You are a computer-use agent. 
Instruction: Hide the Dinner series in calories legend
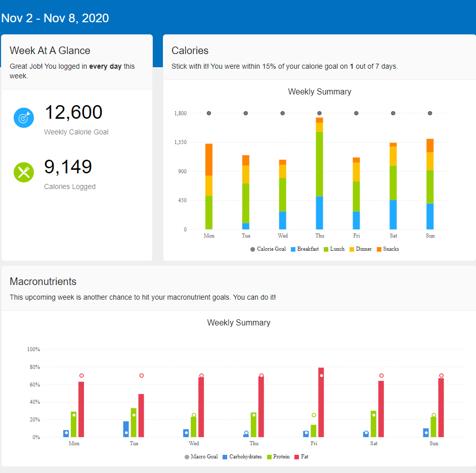point(361,249)
